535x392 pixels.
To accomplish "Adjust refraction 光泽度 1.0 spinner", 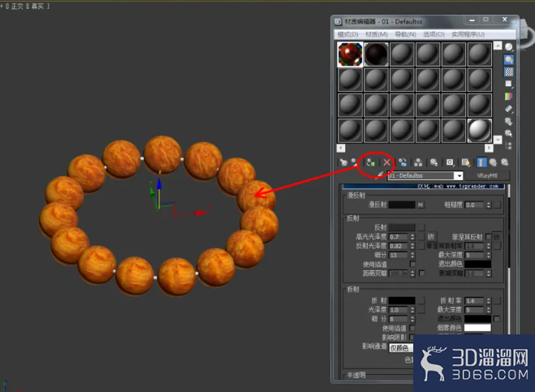I will (412, 310).
